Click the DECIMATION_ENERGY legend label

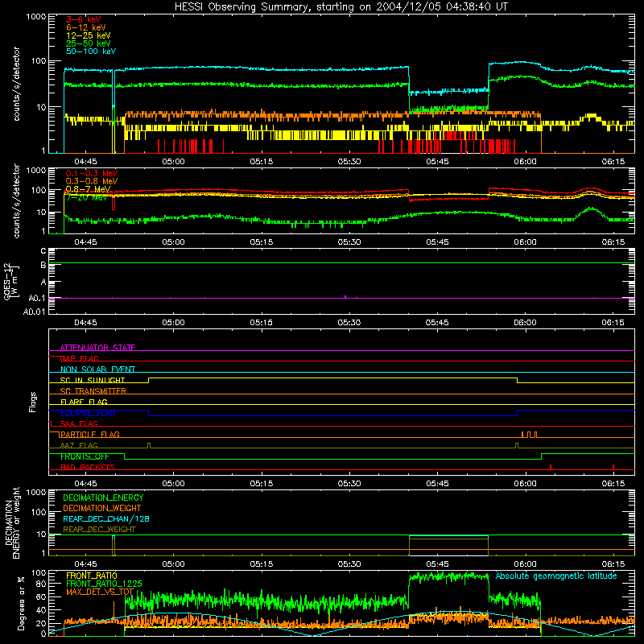[x=103, y=497]
